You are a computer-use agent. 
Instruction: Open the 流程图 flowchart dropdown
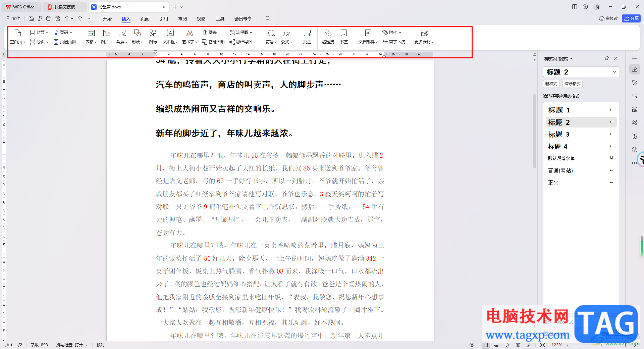point(240,33)
